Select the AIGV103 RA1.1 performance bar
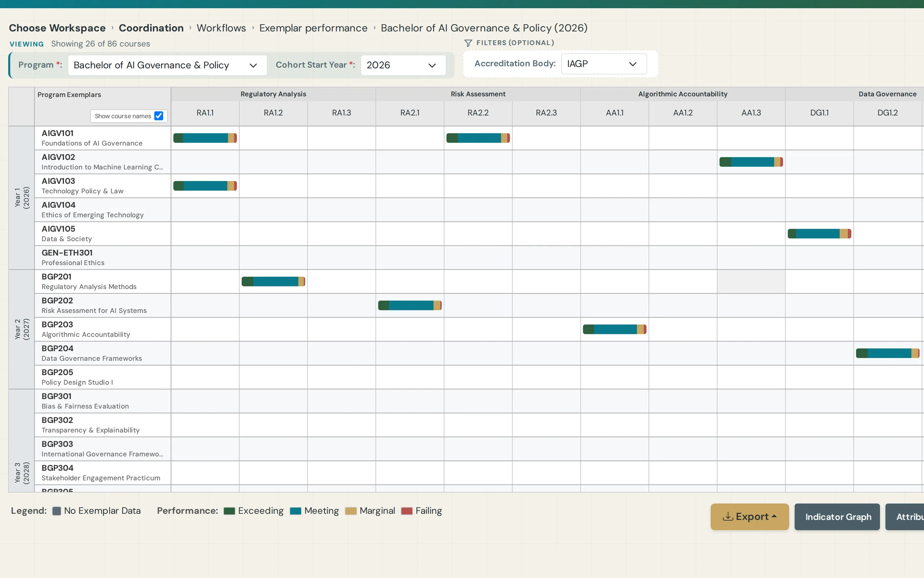This screenshot has width=924, height=578. tap(205, 186)
